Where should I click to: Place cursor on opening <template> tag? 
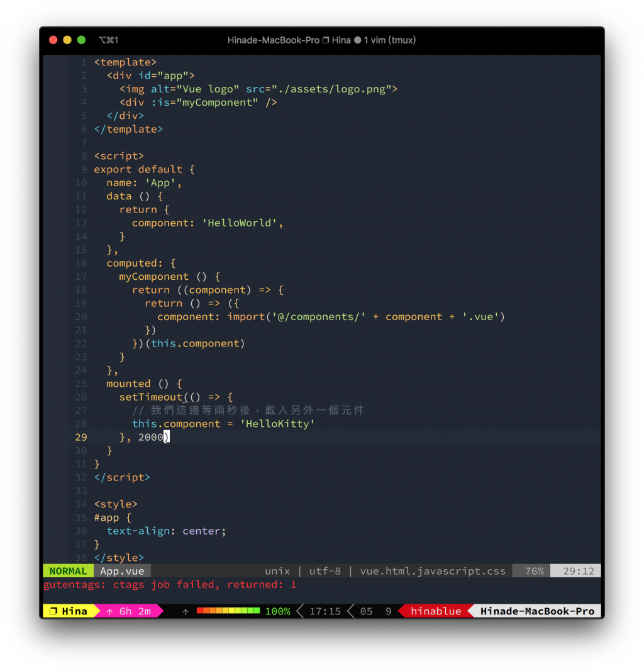(x=125, y=62)
